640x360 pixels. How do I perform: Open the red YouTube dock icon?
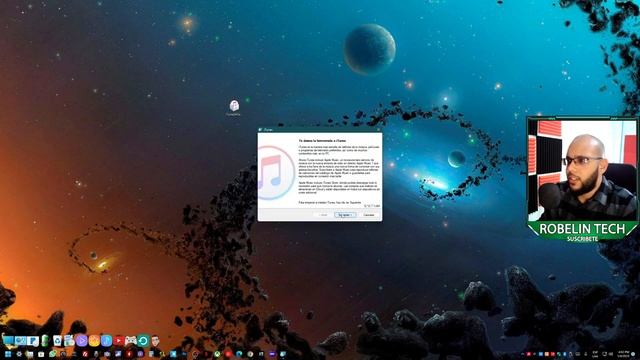click(x=119, y=340)
